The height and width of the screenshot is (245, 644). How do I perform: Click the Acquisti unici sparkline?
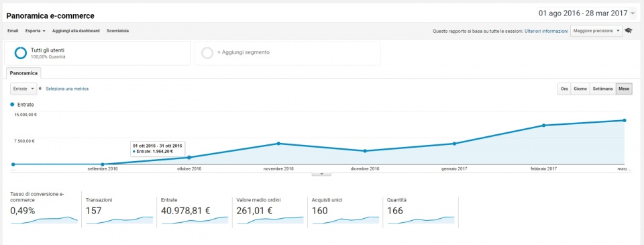[345, 220]
